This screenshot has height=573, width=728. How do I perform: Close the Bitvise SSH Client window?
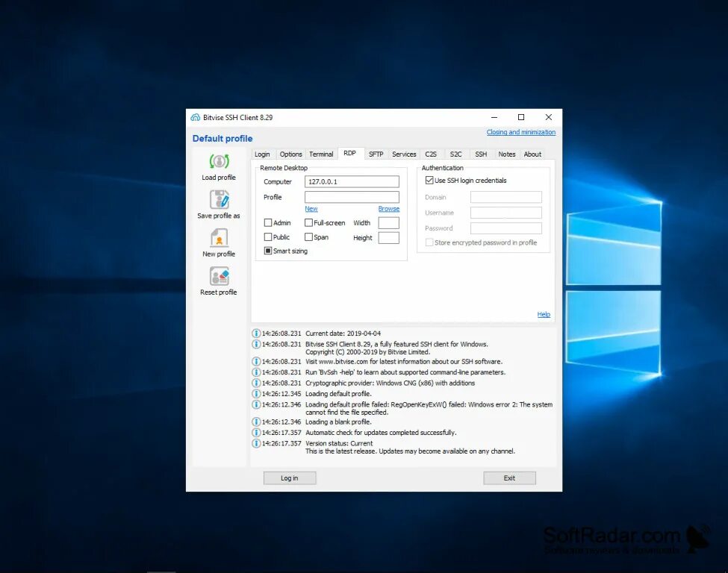click(x=548, y=117)
